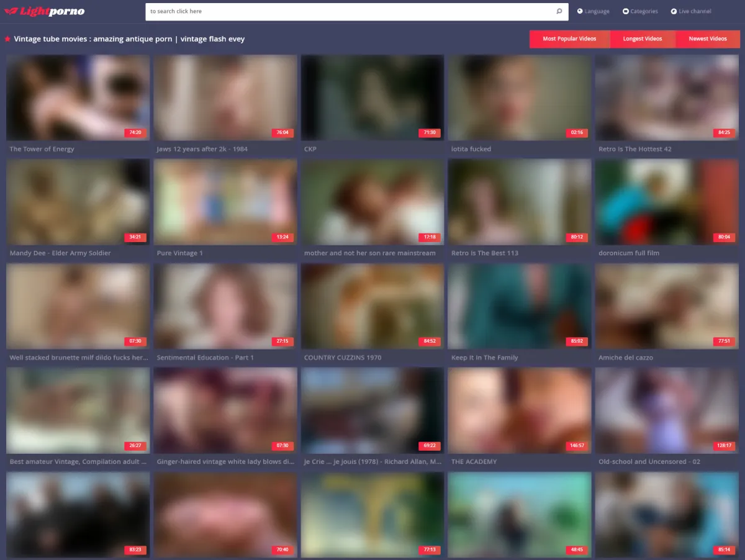
Task: Click the site logo in the header
Action: click(44, 11)
